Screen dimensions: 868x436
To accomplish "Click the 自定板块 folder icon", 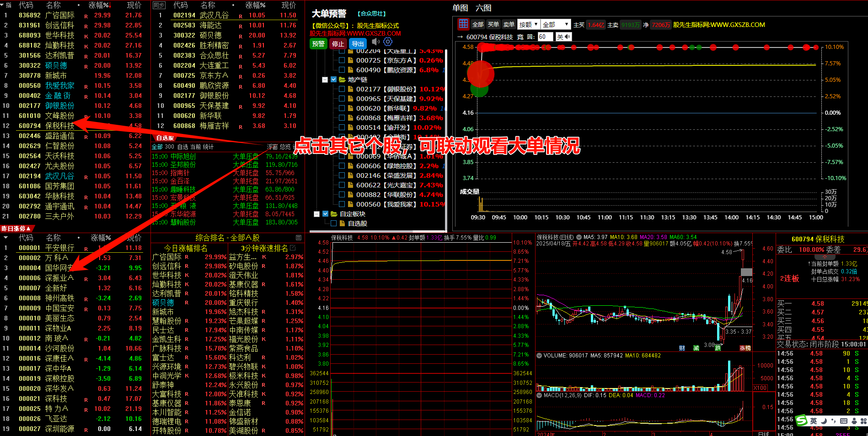I will [334, 214].
